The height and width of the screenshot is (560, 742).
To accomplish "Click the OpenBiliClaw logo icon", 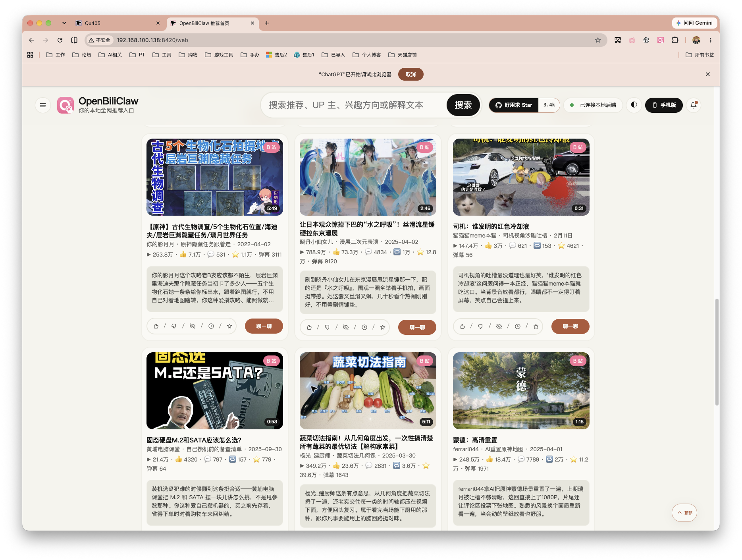I will pyautogui.click(x=66, y=105).
